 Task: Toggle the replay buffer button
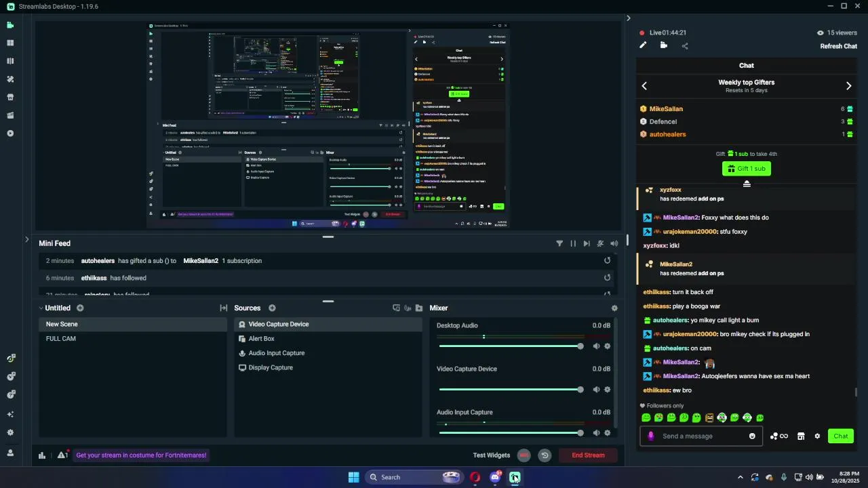(545, 455)
